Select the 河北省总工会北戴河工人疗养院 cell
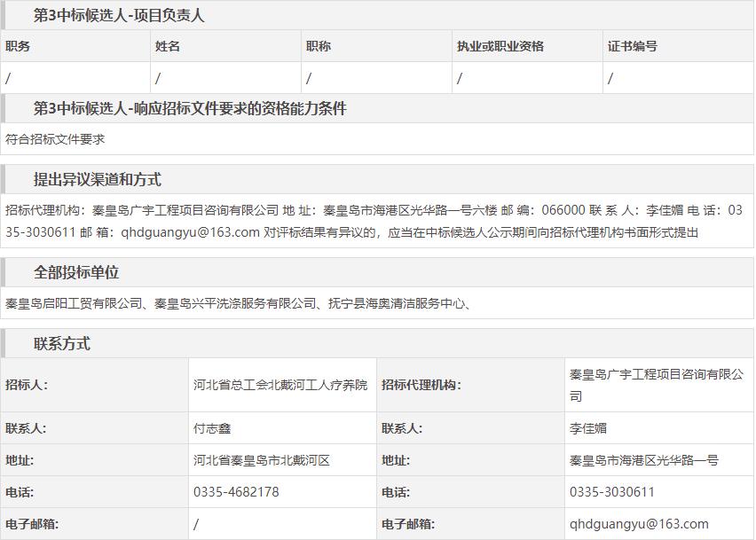 pos(280,385)
